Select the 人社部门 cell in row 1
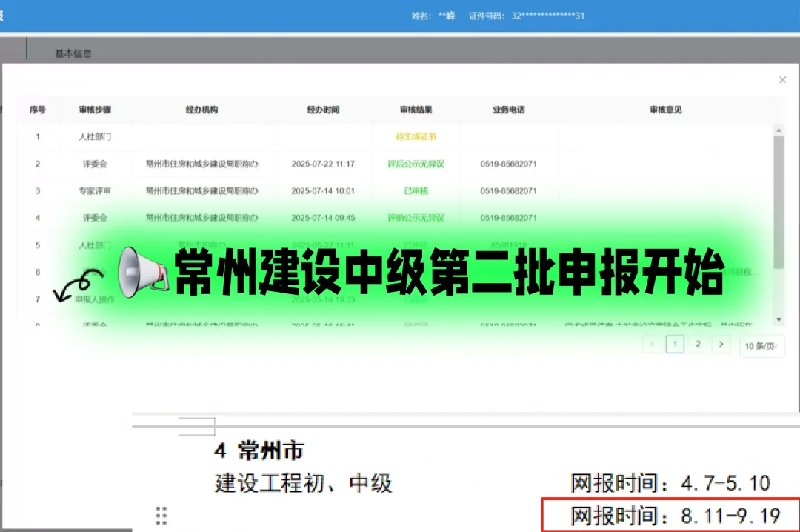Image resolution: width=800 pixels, height=532 pixels. pyautogui.click(x=95, y=137)
